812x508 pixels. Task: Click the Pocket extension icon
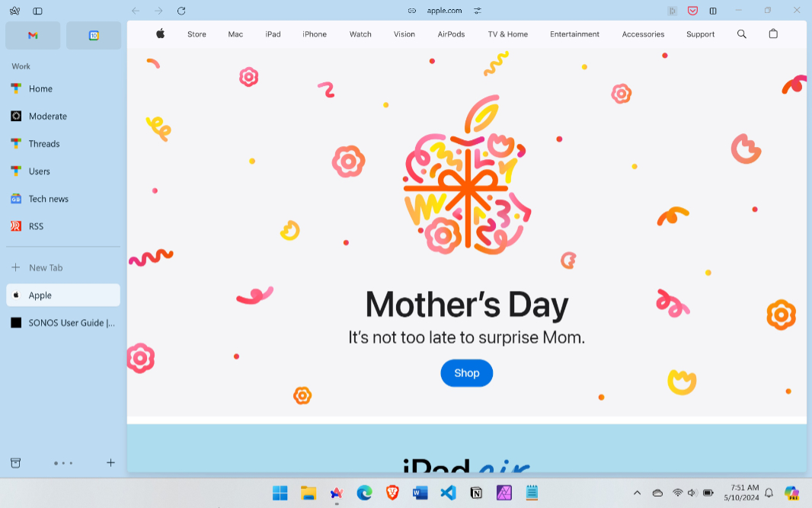(692, 11)
